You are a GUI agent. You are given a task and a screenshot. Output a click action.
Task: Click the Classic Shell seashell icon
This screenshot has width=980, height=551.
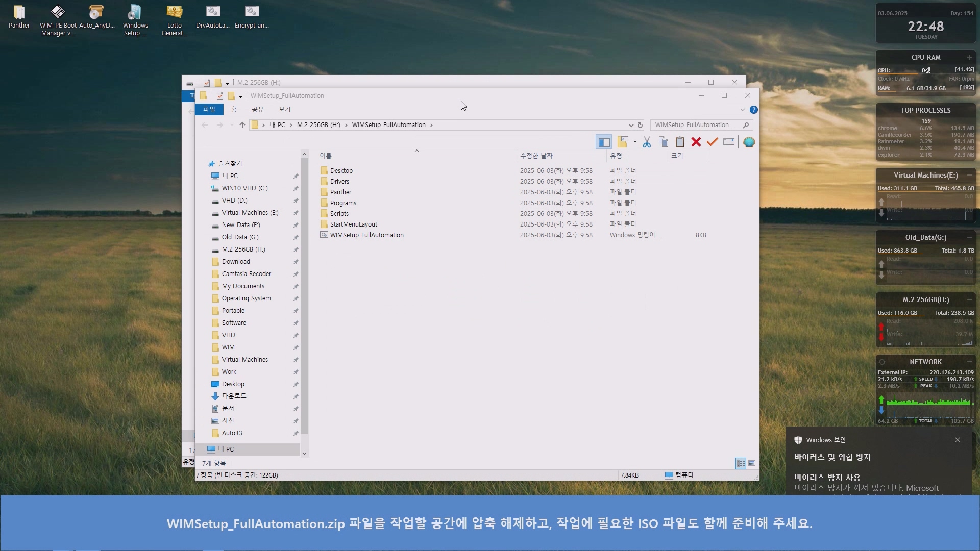[749, 142]
